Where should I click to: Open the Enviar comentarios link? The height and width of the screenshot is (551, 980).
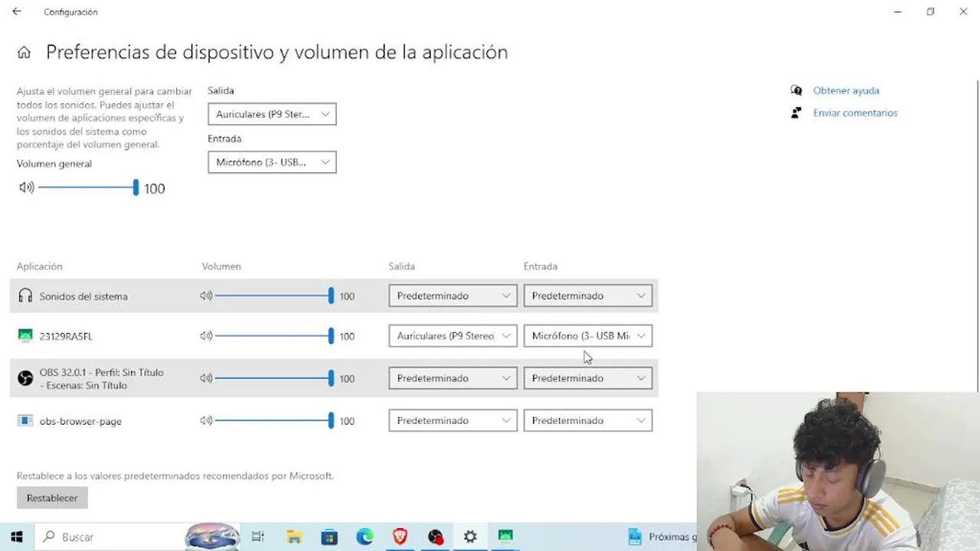(x=855, y=112)
